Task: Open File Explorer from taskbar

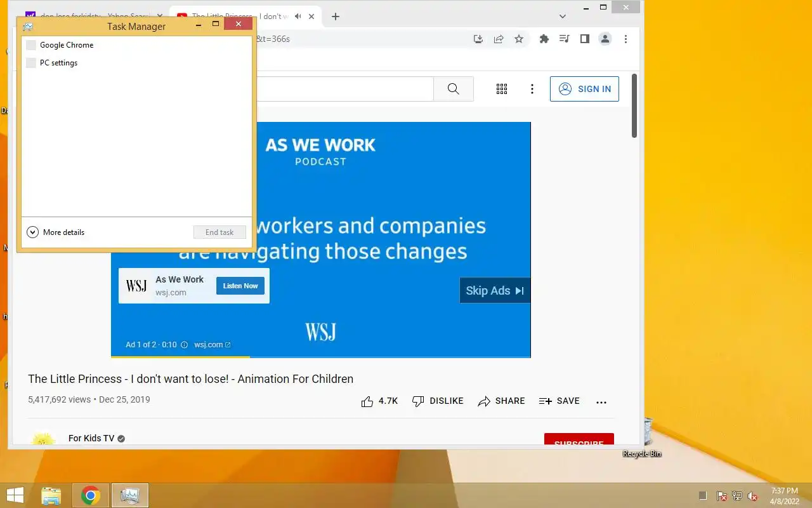Action: coord(51,495)
